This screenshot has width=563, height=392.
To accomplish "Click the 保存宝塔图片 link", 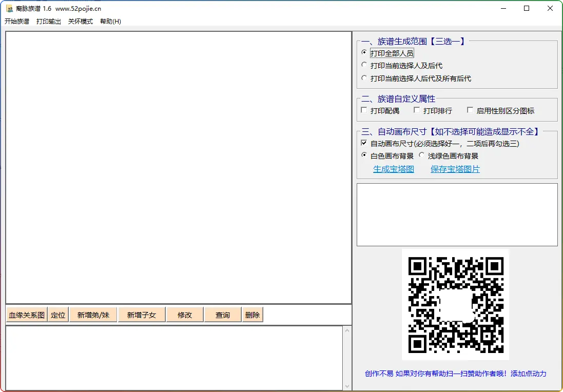I will [455, 169].
